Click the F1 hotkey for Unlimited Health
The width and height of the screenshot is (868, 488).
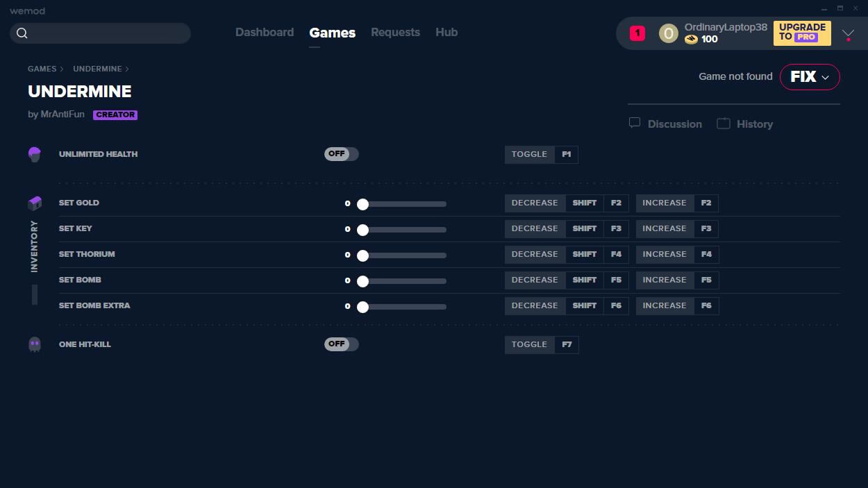(x=566, y=154)
